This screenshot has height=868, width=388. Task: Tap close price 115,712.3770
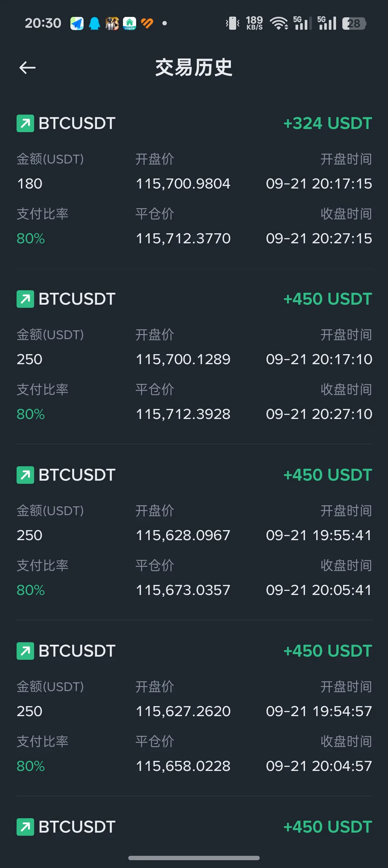[183, 239]
